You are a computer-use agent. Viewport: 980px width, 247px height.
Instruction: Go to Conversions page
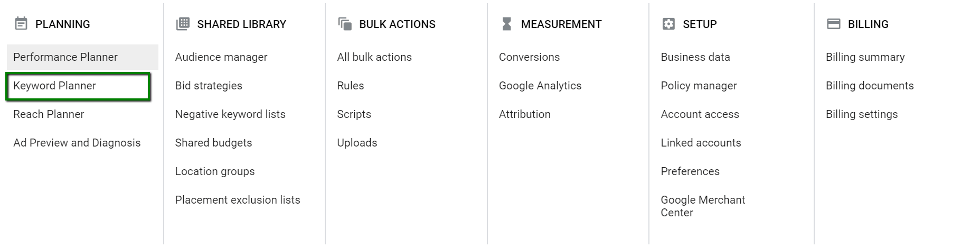(529, 57)
